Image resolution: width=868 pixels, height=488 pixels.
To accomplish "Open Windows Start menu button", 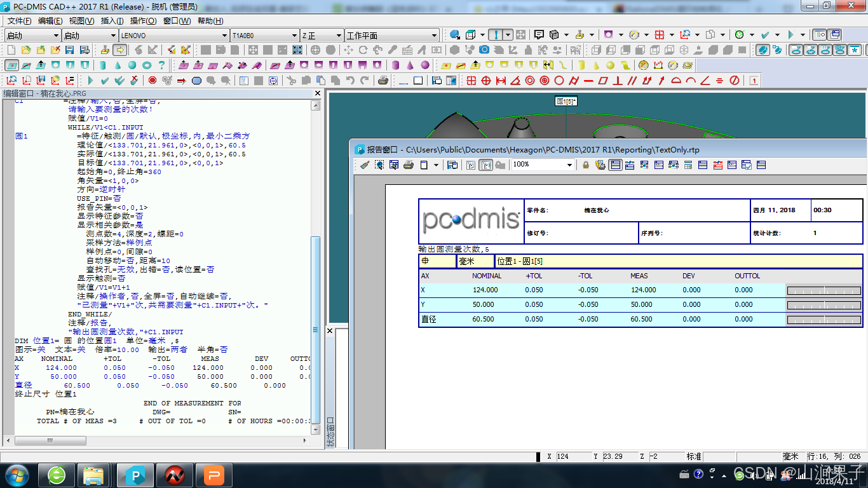I will pos(17,475).
